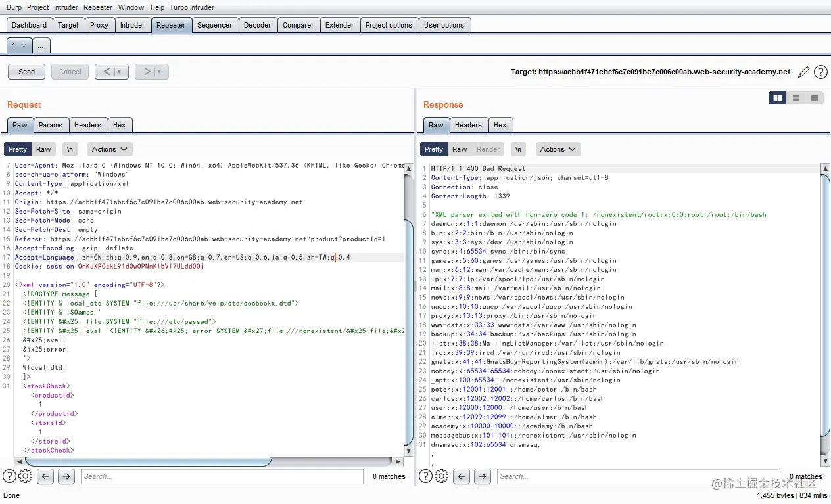Open request Hex tab
The width and height of the screenshot is (831, 504).
coord(119,125)
